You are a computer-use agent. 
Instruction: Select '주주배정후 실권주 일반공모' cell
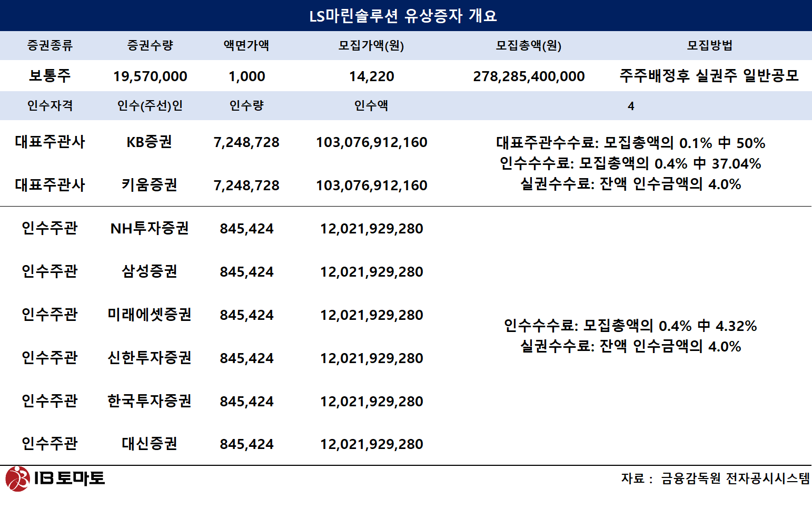coord(709,76)
